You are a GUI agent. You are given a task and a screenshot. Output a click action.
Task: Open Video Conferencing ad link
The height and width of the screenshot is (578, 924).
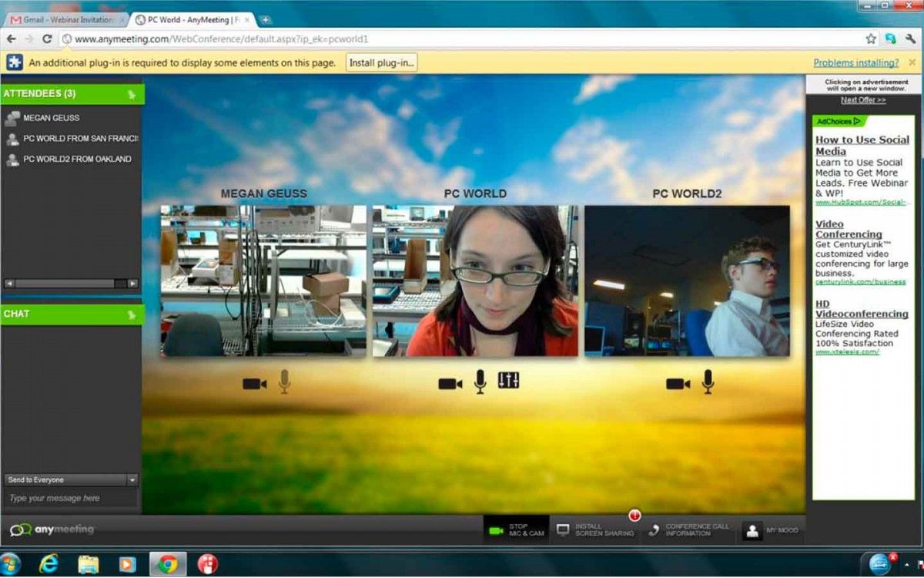click(x=849, y=229)
